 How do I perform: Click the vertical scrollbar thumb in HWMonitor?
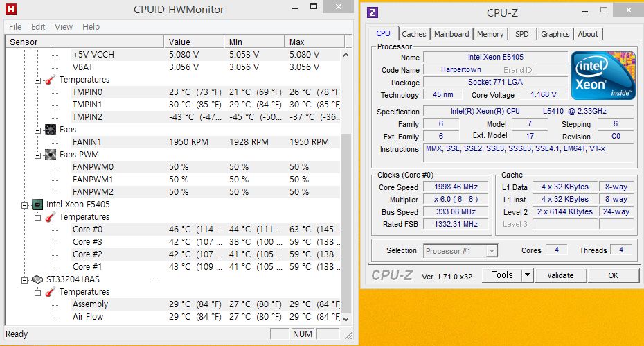click(346, 223)
